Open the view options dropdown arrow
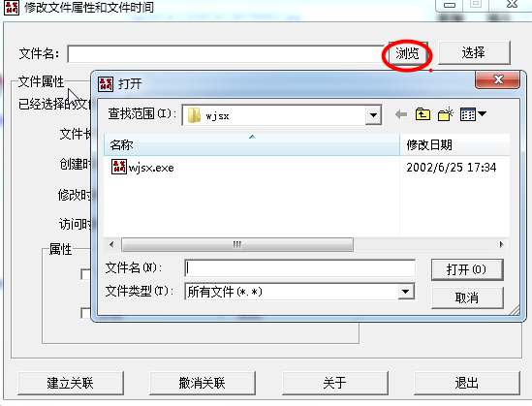Viewport: 532px width, 406px height. tap(482, 114)
